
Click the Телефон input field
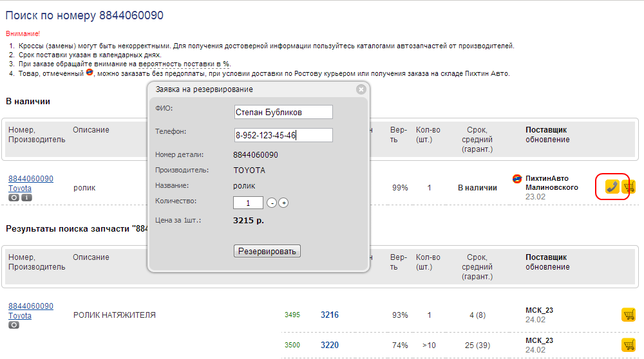pos(283,135)
